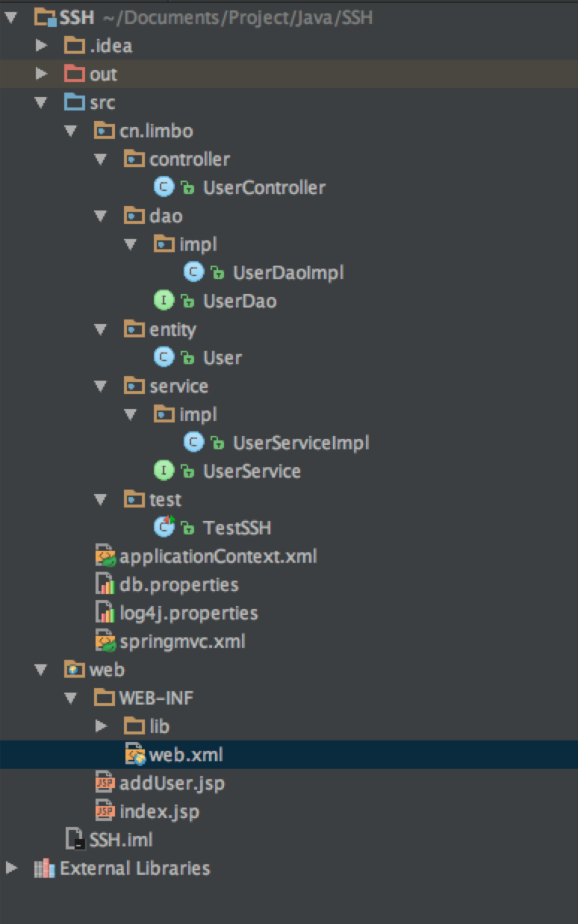Collapse the SSH project root arrow
Screen dimensions: 578x924
point(10,17)
